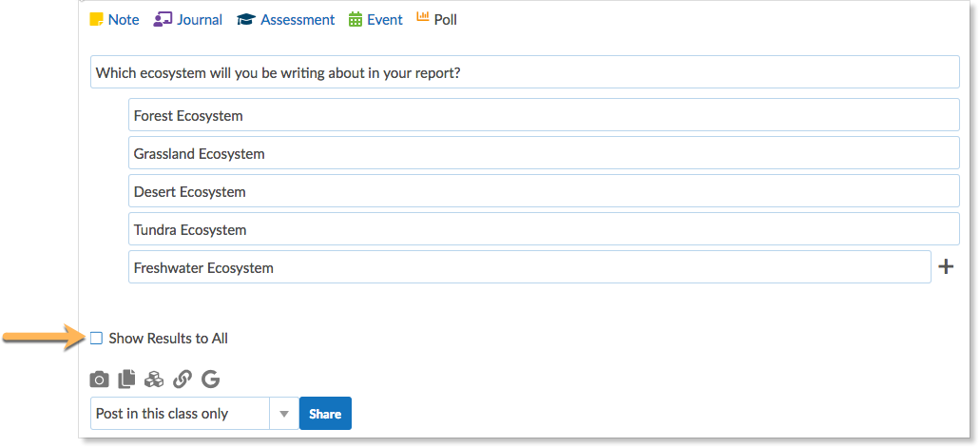Screen dimensions: 980x448
Task: Insert a link with the chain icon
Action: click(183, 380)
